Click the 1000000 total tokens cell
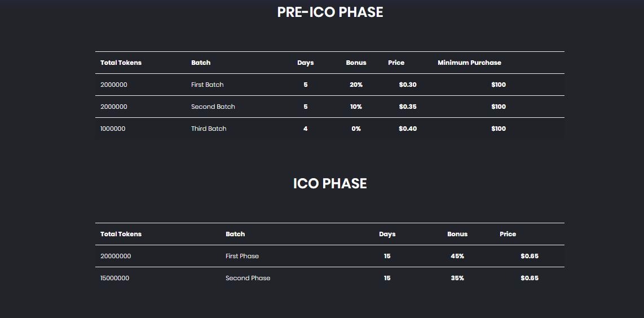This screenshot has height=318, width=644. pos(113,129)
